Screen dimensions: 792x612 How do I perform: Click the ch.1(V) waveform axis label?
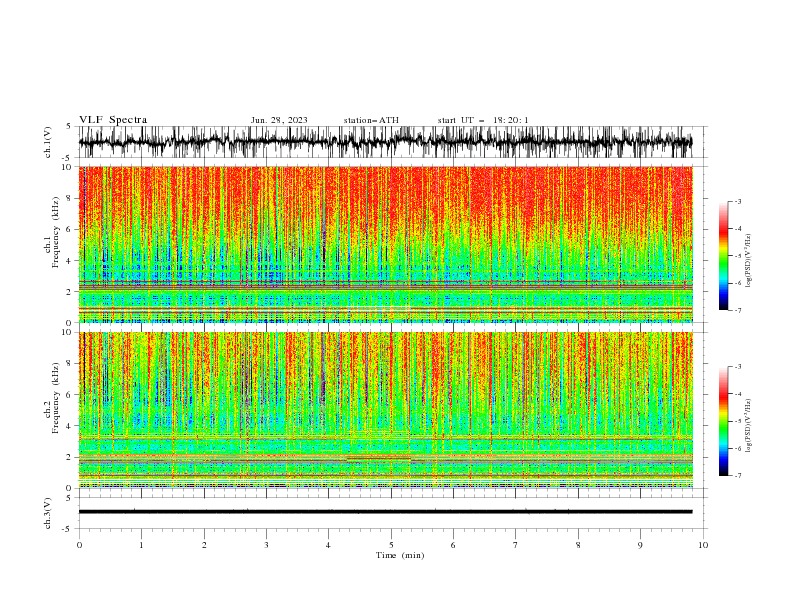click(x=48, y=142)
